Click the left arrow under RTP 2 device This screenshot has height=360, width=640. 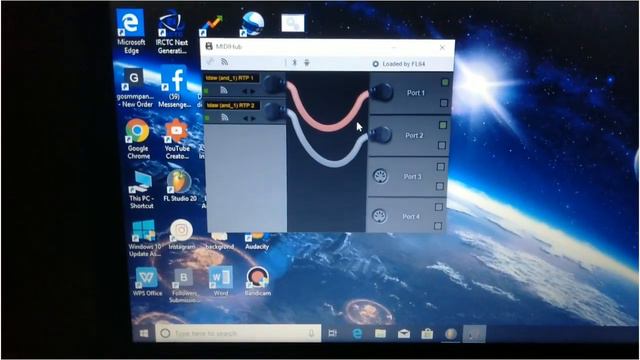245,118
